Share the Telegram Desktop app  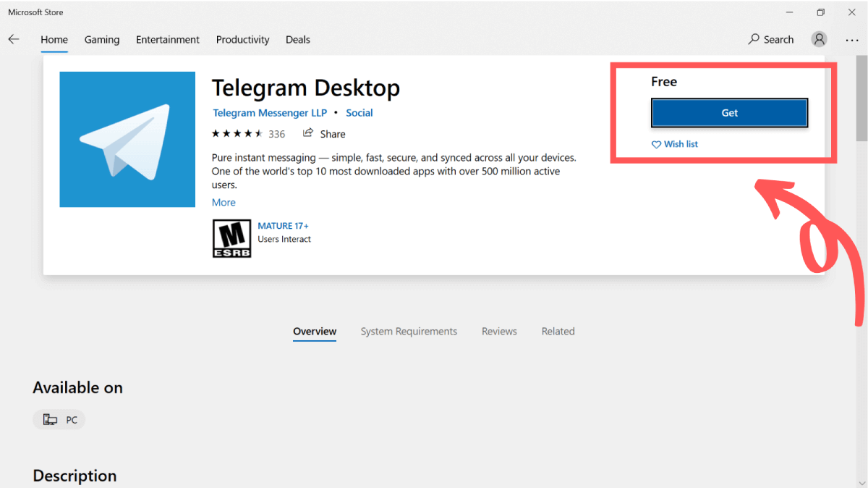pyautogui.click(x=324, y=133)
